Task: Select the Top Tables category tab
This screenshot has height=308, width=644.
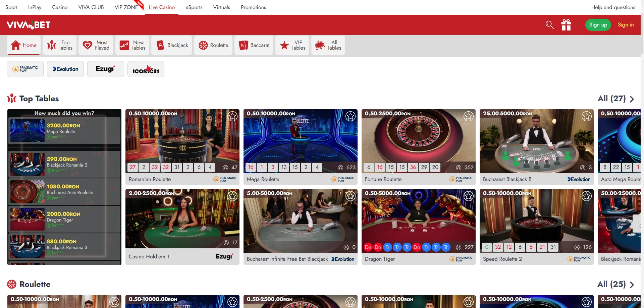Action: [x=60, y=45]
